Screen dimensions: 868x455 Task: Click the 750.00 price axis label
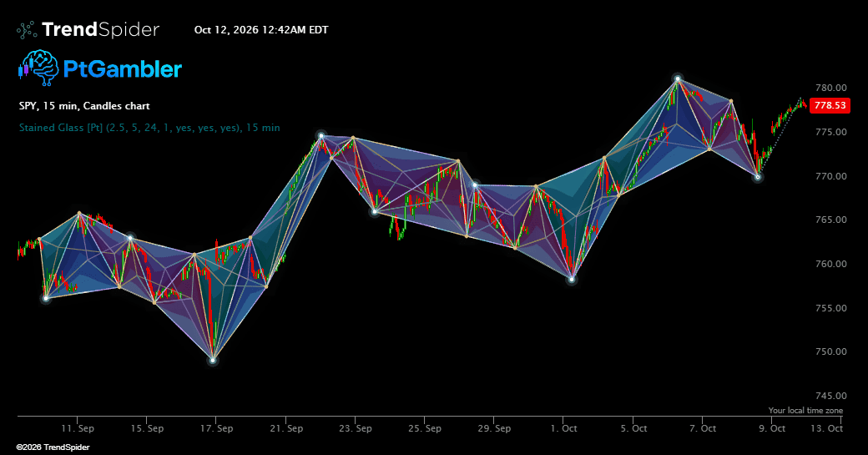(831, 351)
